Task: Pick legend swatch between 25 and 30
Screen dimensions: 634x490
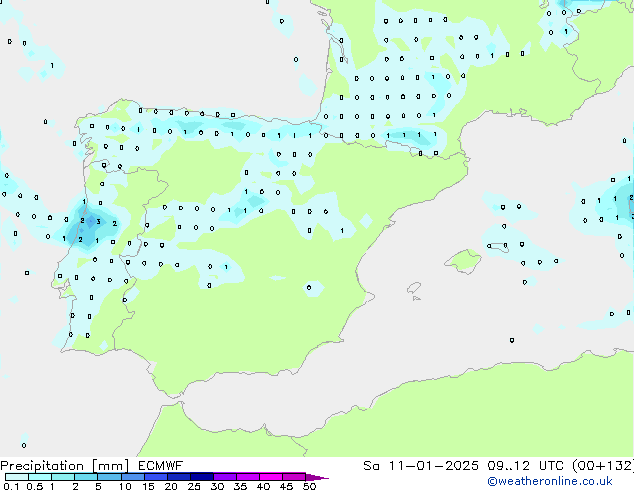Action: [201, 477]
